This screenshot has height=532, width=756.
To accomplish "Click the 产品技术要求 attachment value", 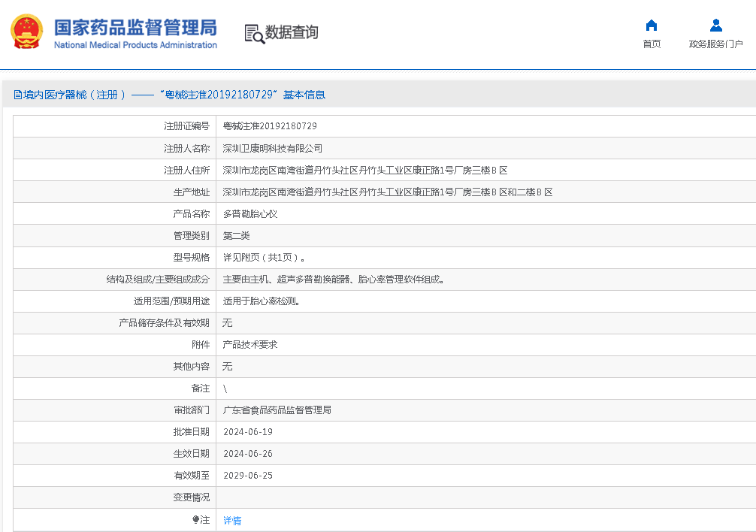I will pyautogui.click(x=250, y=344).
